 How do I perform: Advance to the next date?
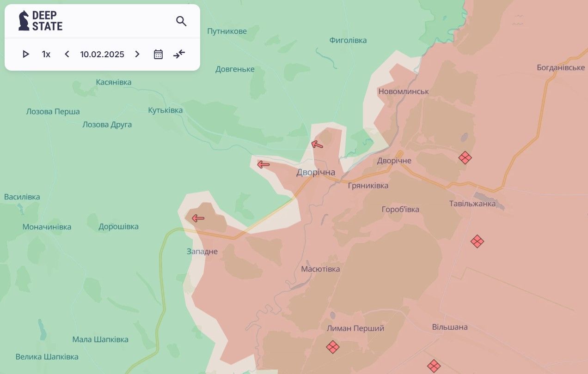(x=137, y=54)
